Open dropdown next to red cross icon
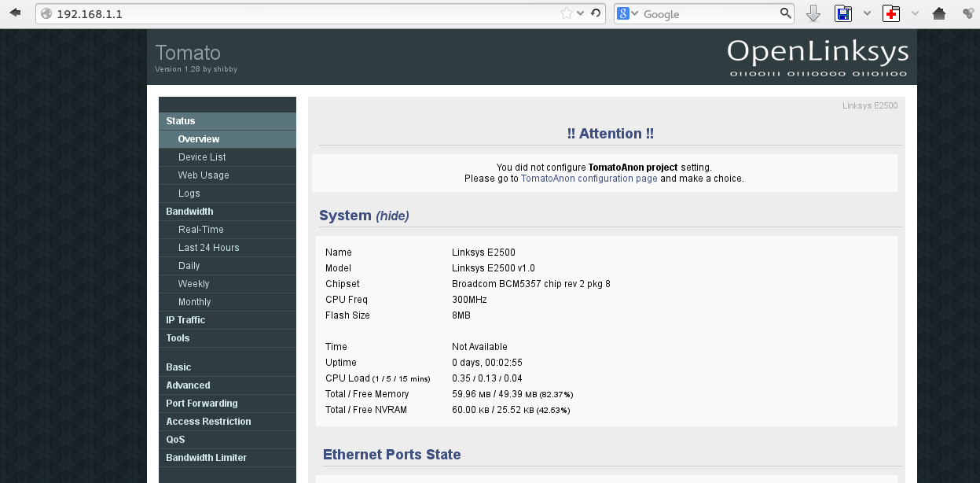This screenshot has height=483, width=980. tap(915, 13)
